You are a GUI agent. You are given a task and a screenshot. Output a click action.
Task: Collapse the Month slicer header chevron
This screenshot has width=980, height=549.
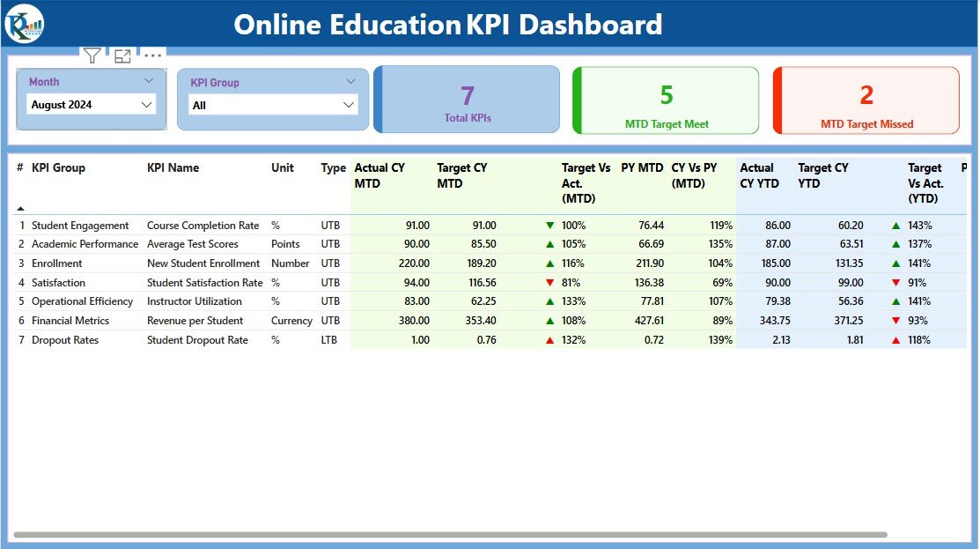(x=148, y=81)
